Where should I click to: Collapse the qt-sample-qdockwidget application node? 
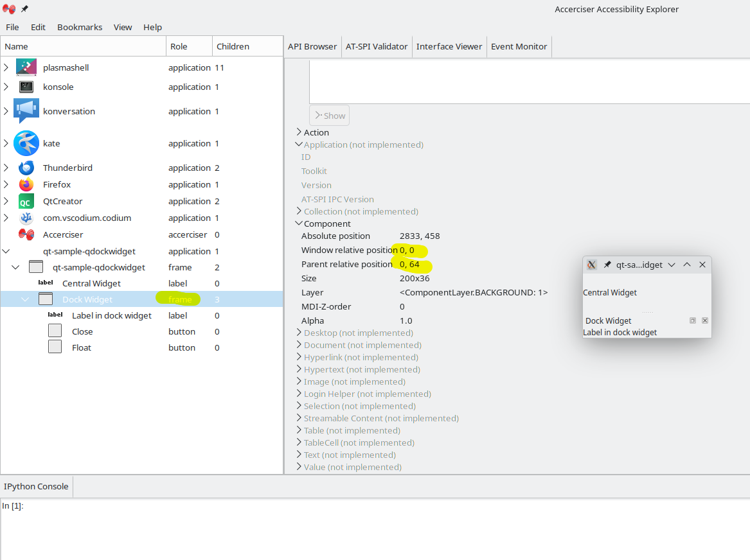[6, 251]
